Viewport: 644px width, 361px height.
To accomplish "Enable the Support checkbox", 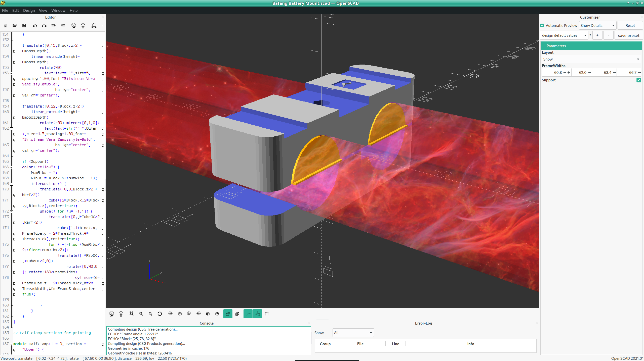I will coord(639,80).
